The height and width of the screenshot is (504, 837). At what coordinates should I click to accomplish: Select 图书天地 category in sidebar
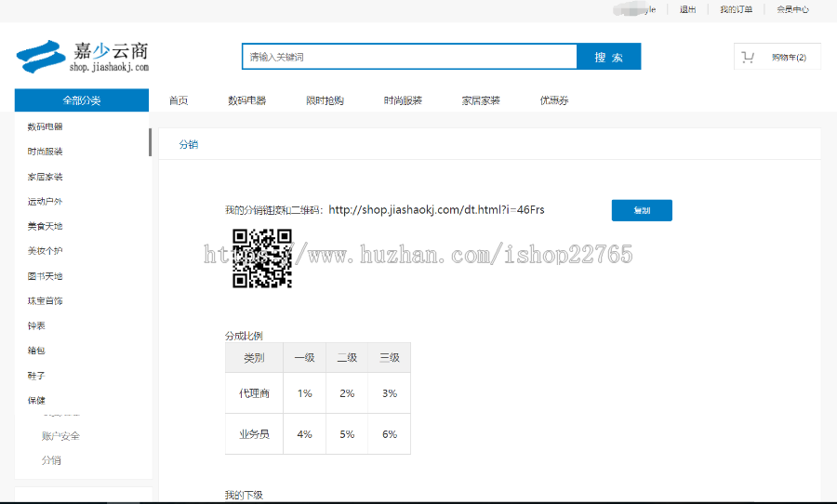click(x=45, y=276)
